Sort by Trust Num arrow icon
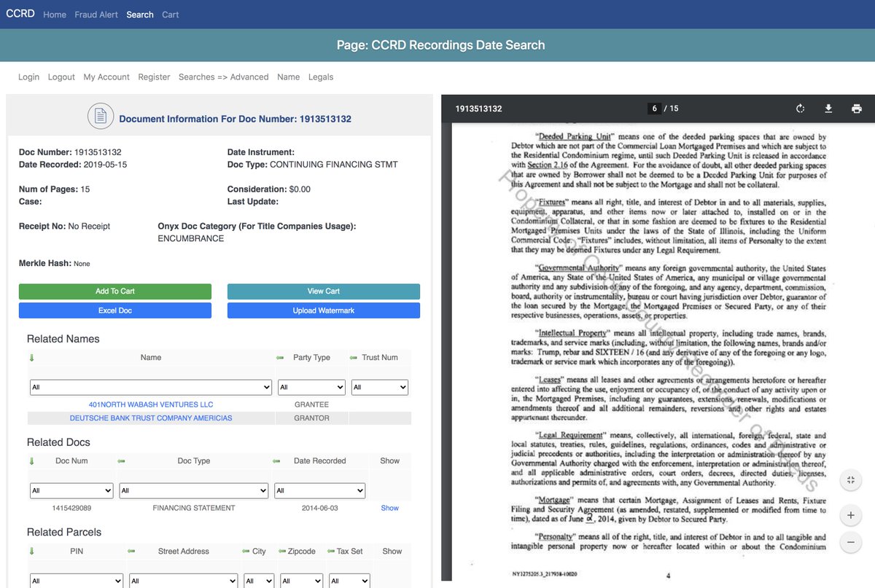The image size is (875, 588). [x=354, y=358]
